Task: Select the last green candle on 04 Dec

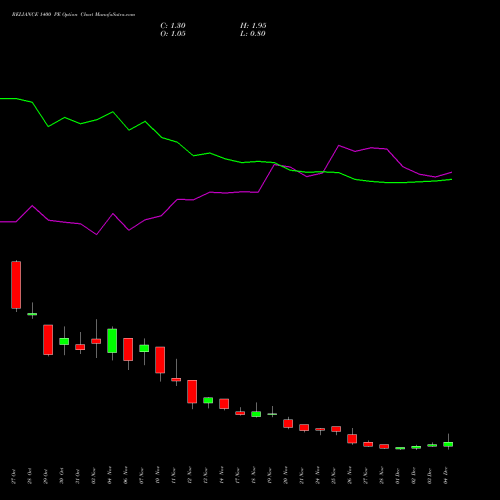Action: point(448,444)
